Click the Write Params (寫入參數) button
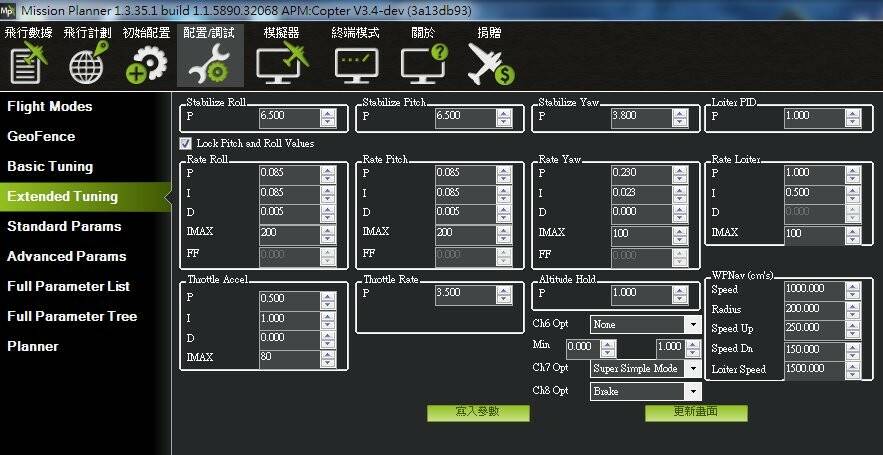The image size is (883, 455). tap(478, 413)
